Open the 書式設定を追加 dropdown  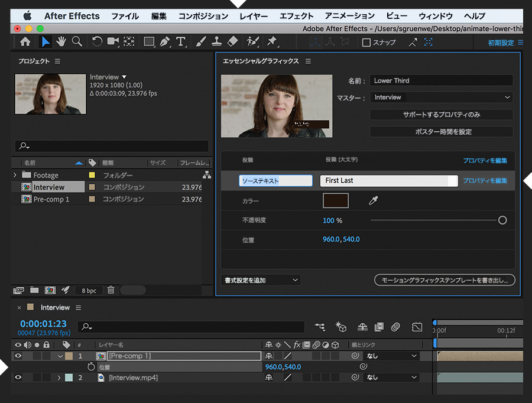click(x=261, y=280)
